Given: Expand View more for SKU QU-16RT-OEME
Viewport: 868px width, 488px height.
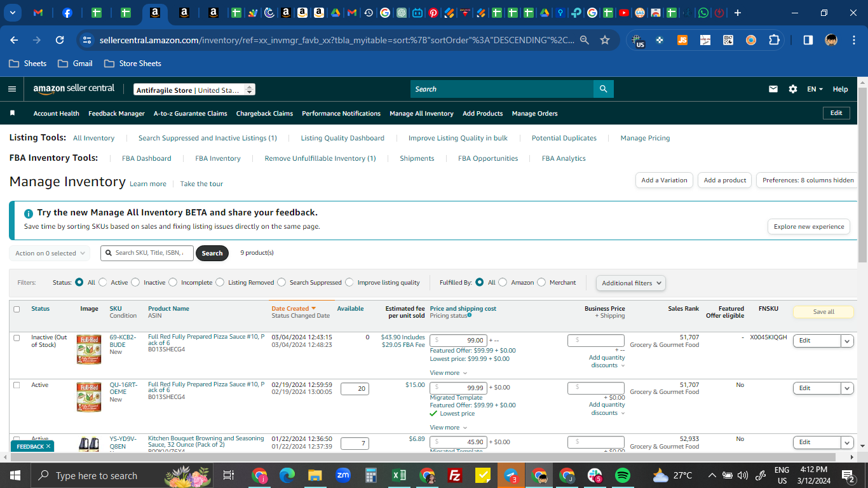Looking at the screenshot, I should [449, 428].
